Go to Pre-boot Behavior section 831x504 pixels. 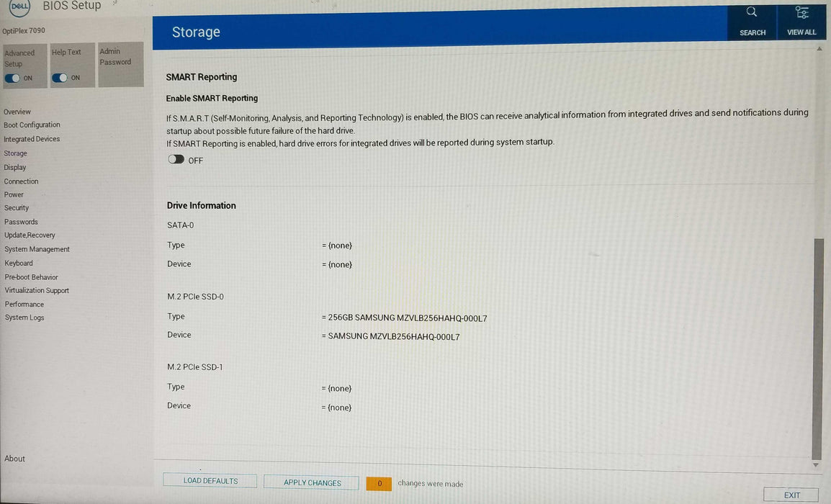click(x=31, y=277)
